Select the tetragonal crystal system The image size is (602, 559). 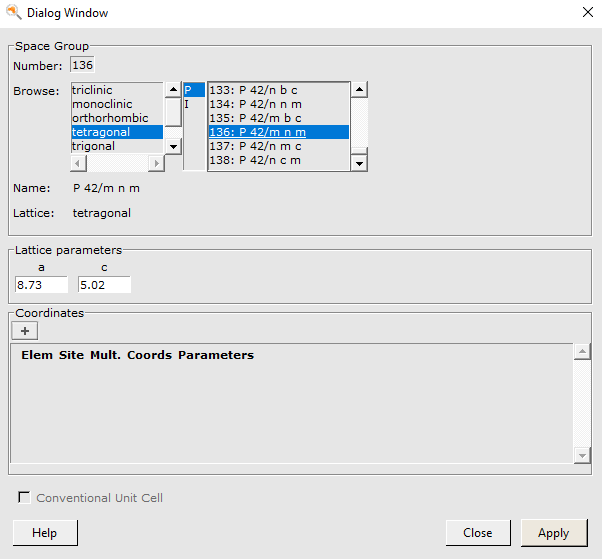pos(115,132)
